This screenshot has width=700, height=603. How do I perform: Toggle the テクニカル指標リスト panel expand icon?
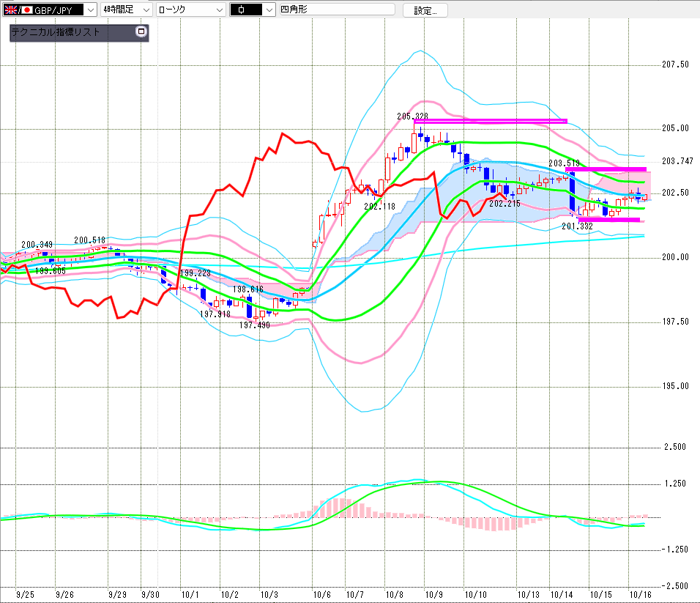pos(141,32)
